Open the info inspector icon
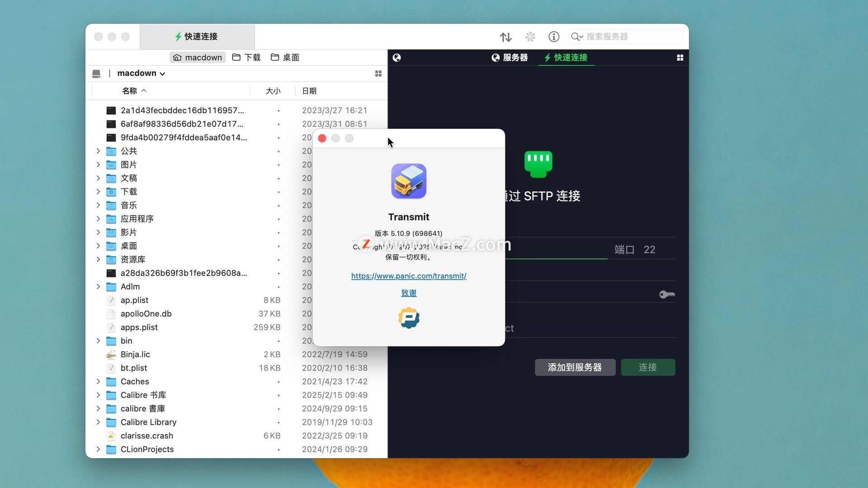868x488 pixels. [x=554, y=37]
